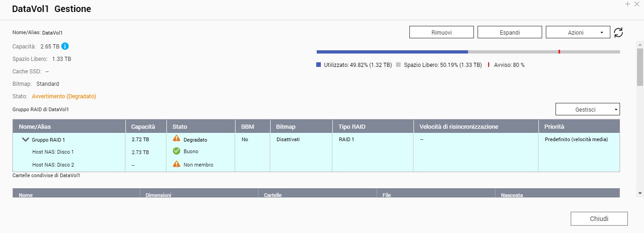Click the Stato column header
644x233 pixels.
[x=180, y=126]
